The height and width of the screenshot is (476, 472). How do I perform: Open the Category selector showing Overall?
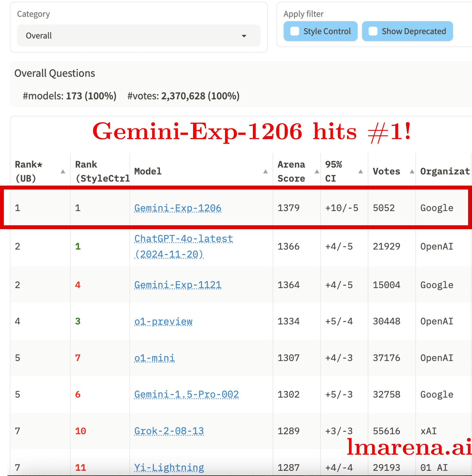(x=138, y=36)
